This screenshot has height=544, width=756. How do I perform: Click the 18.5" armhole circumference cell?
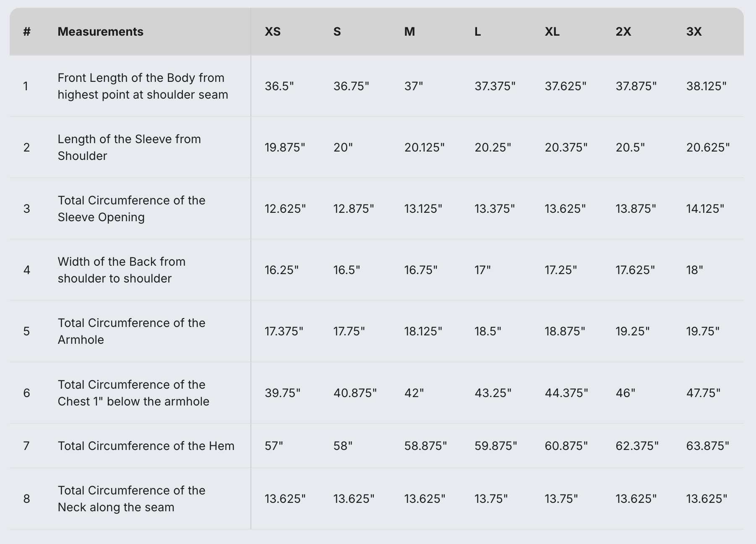(488, 331)
